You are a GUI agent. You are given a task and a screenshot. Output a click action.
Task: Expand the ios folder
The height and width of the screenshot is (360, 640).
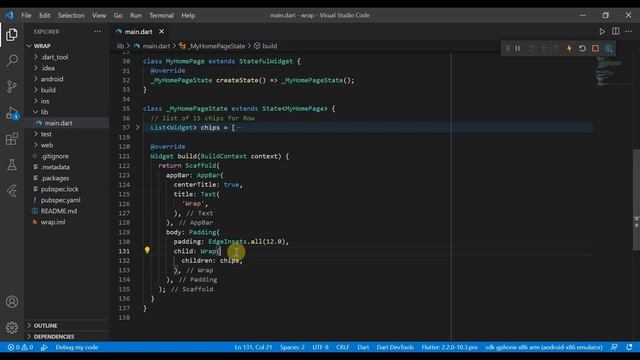click(45, 101)
